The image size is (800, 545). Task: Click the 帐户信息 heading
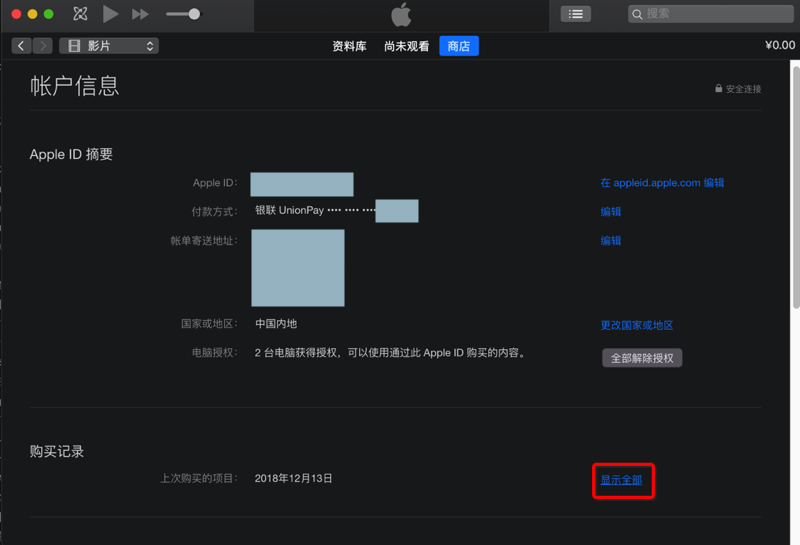pos(74,86)
